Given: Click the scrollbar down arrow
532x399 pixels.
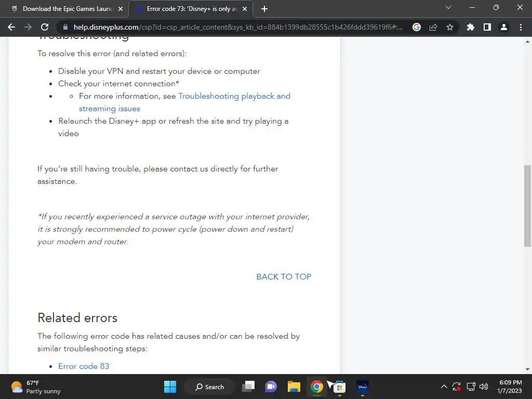Looking at the screenshot, I should pos(527,369).
